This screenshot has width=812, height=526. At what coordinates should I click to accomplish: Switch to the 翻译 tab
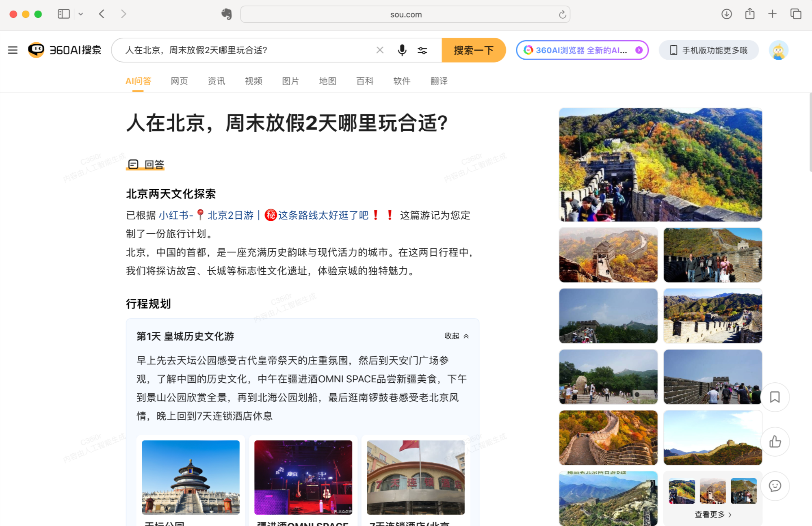tap(439, 81)
